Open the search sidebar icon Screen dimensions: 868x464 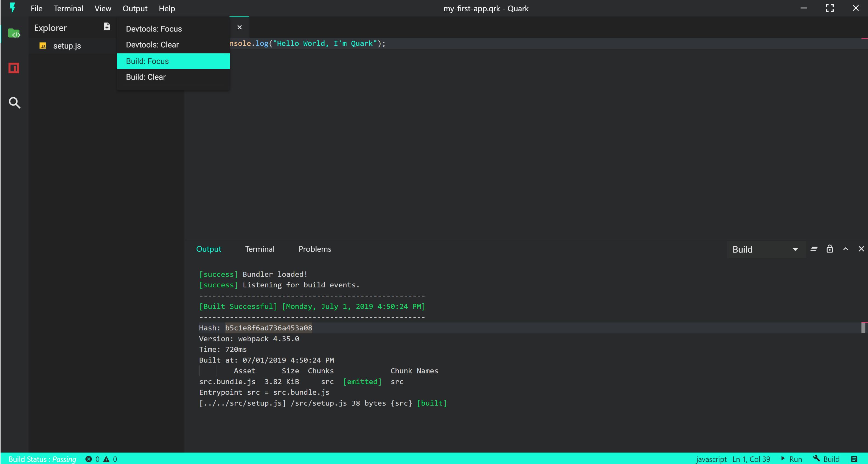[14, 103]
